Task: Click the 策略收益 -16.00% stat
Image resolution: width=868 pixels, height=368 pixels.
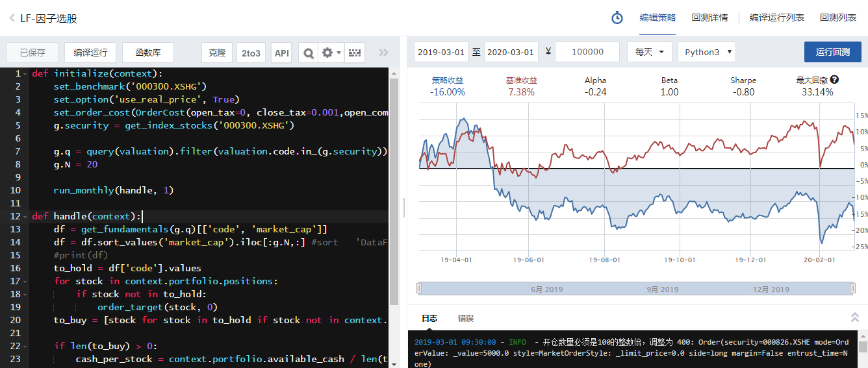Action: [x=448, y=86]
